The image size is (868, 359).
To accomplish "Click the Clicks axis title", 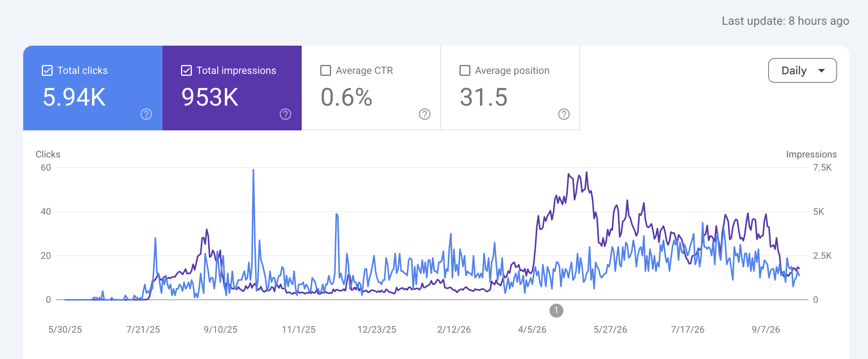I will point(48,154).
